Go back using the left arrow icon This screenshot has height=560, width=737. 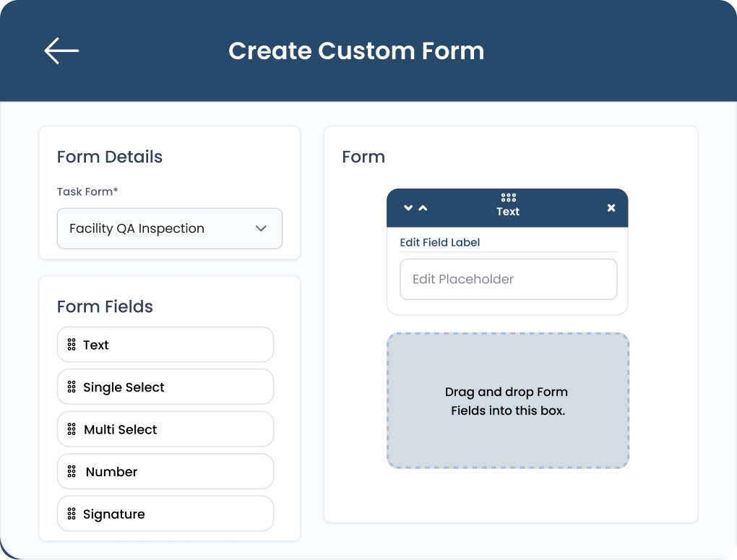tap(61, 51)
